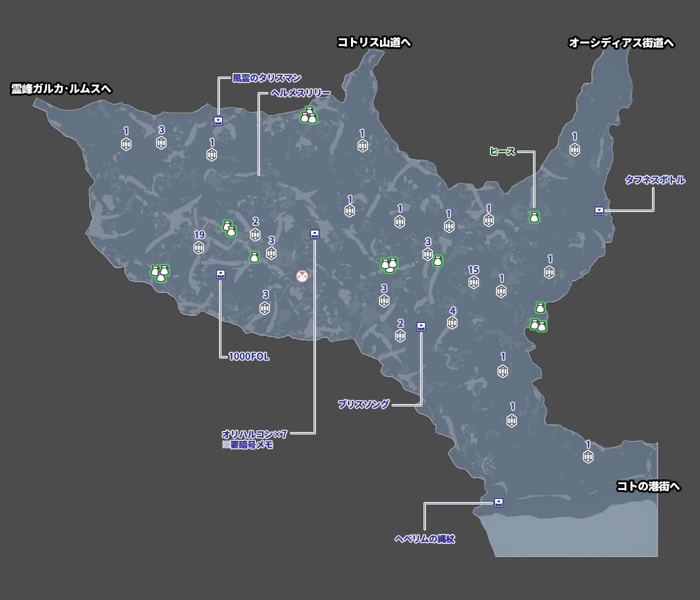The width and height of the screenshot is (700, 600).
Task: Click the single green bag beside crystal 3 in the west
Action: pyautogui.click(x=254, y=257)
